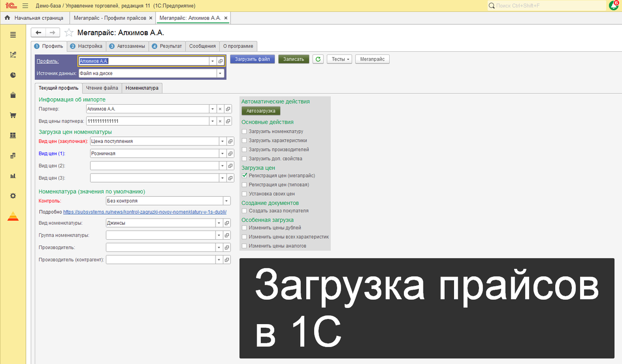Viewport: 622px width, 364px height.
Task: Switch to the Сообщения tab
Action: click(202, 46)
